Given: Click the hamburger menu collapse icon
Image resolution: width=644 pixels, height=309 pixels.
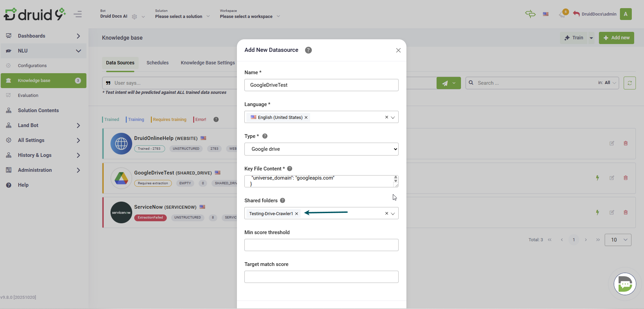Looking at the screenshot, I should [x=78, y=14].
